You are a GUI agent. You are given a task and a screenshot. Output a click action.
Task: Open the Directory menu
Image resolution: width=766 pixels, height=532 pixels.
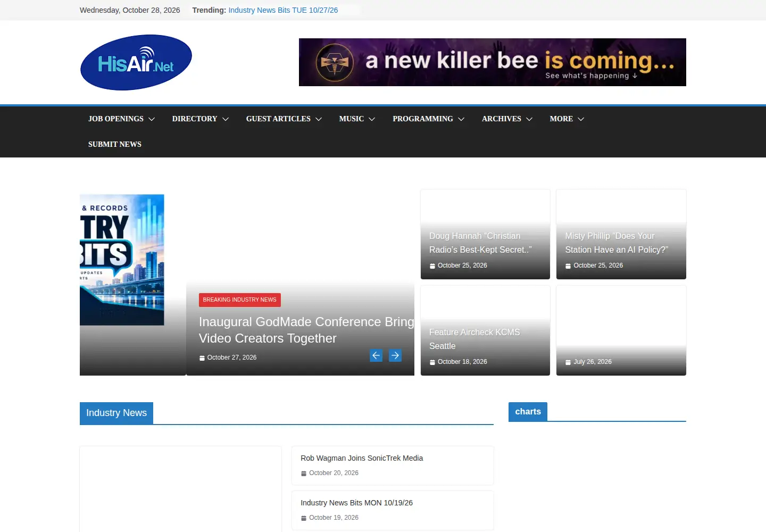[195, 119]
